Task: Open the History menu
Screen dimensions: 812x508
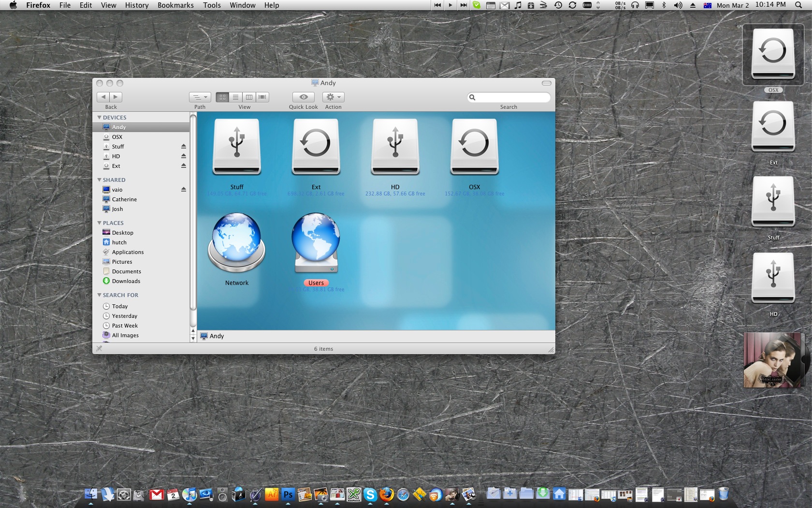Action: click(x=137, y=5)
